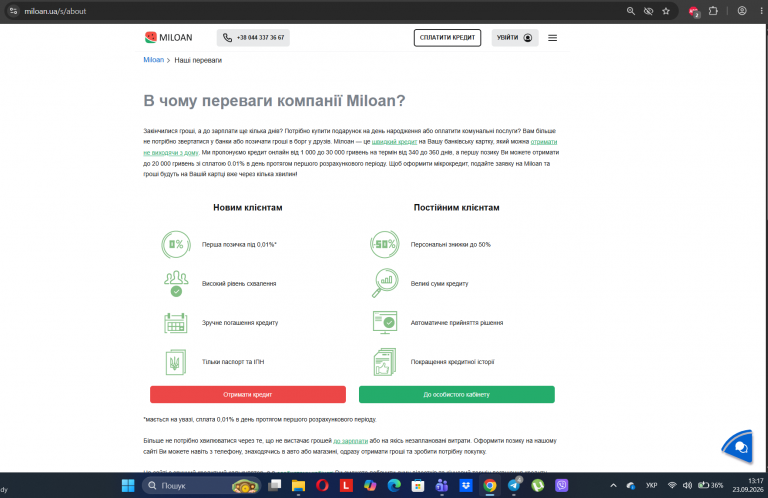Open Windows Start menu
768x498 pixels.
click(x=128, y=485)
